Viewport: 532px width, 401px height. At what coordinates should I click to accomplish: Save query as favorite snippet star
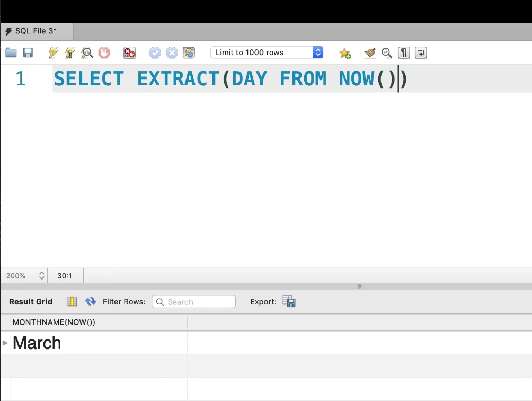[x=345, y=53]
